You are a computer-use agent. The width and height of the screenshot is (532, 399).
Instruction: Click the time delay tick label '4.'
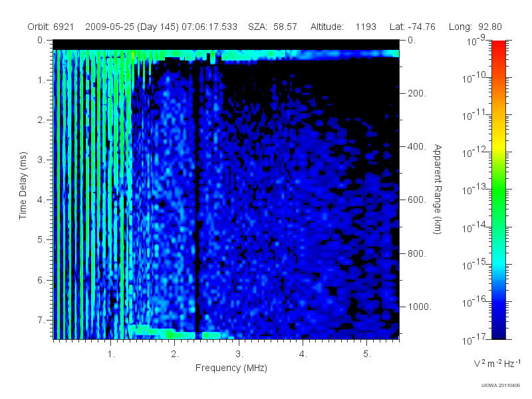click(41, 200)
